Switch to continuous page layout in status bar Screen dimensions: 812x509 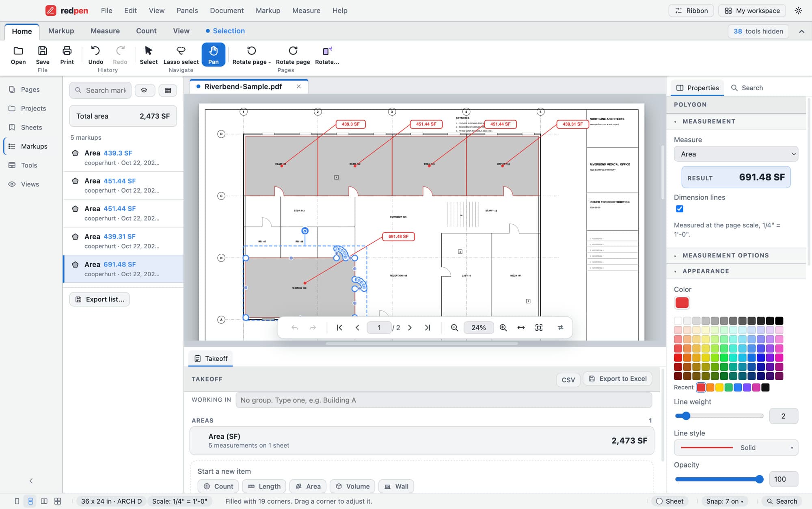[x=30, y=501]
